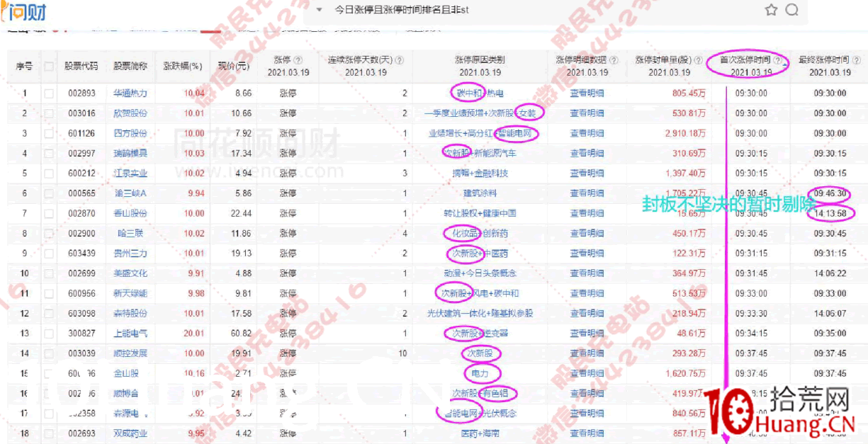Open help icon beside 连续涨停天数(天) header

[398, 61]
